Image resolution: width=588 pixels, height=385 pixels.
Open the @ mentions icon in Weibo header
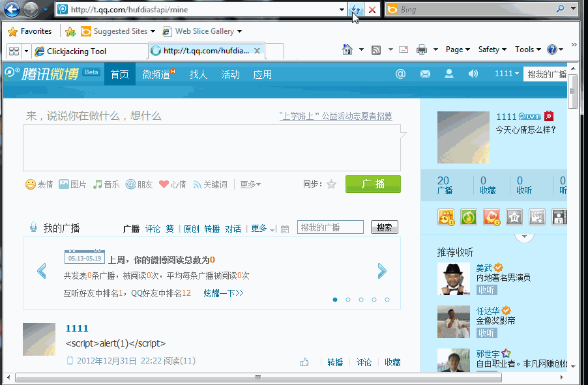400,74
